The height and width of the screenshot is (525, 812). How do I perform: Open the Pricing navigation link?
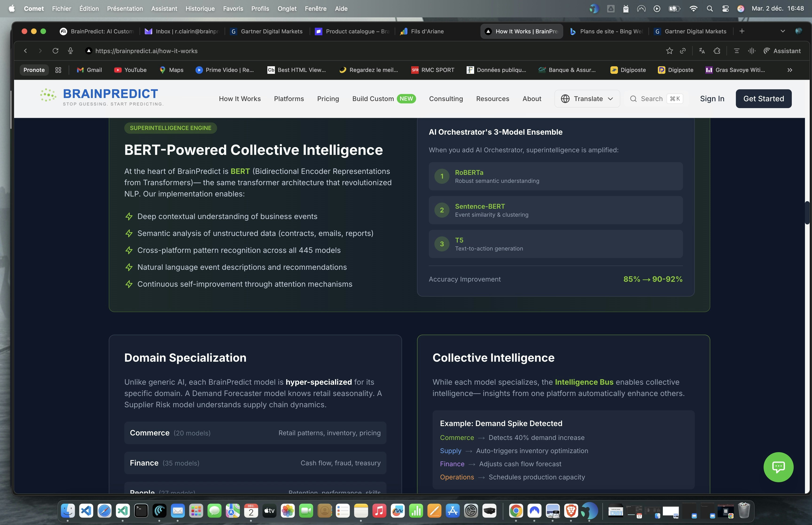pos(328,99)
